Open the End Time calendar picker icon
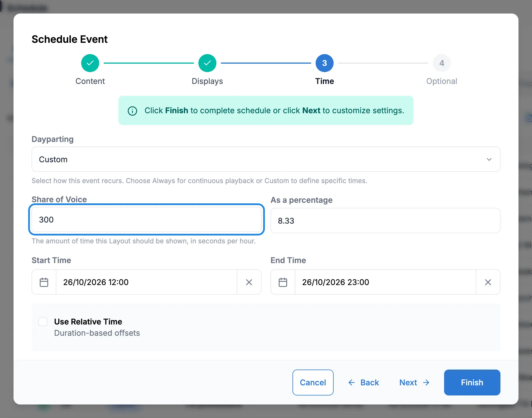This screenshot has height=418, width=532. [x=283, y=282]
